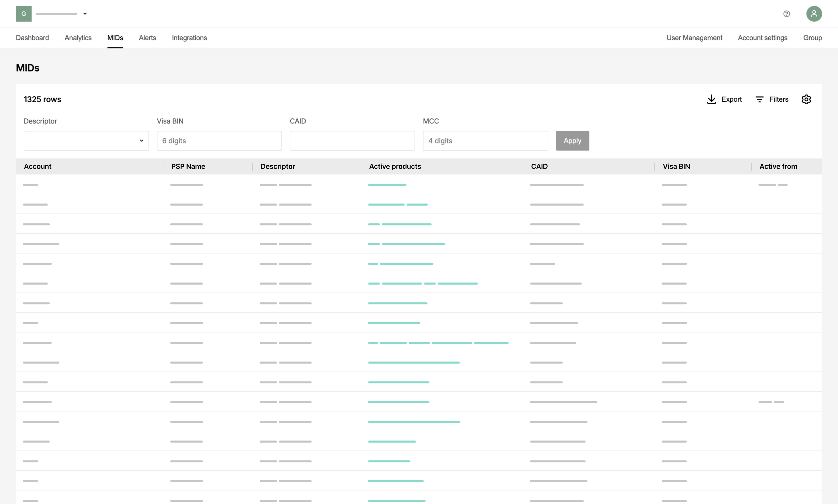Open the Alerts tab

[147, 38]
